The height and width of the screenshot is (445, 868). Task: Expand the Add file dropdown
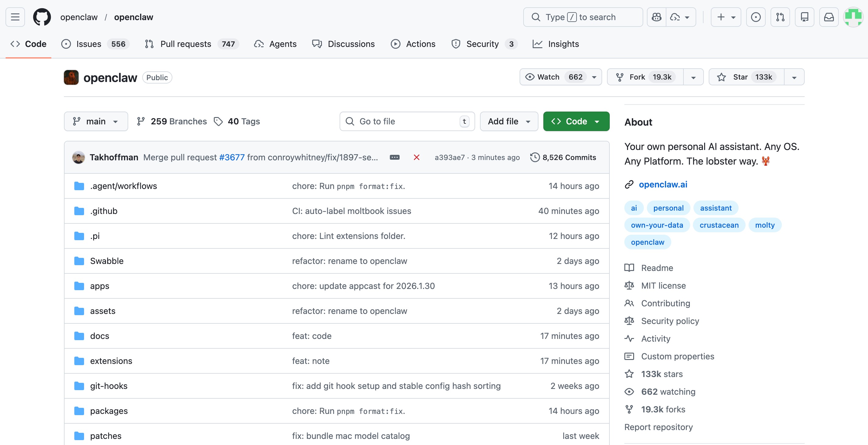tap(509, 121)
